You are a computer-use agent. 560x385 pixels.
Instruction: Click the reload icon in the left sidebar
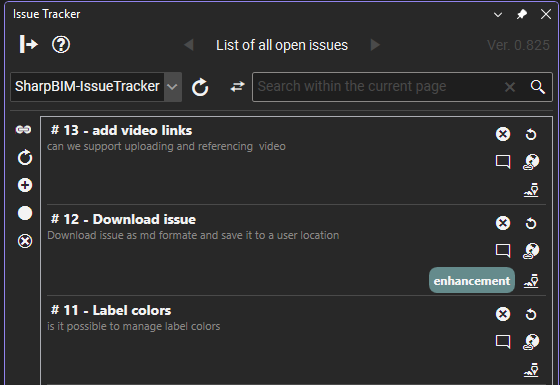(x=25, y=157)
